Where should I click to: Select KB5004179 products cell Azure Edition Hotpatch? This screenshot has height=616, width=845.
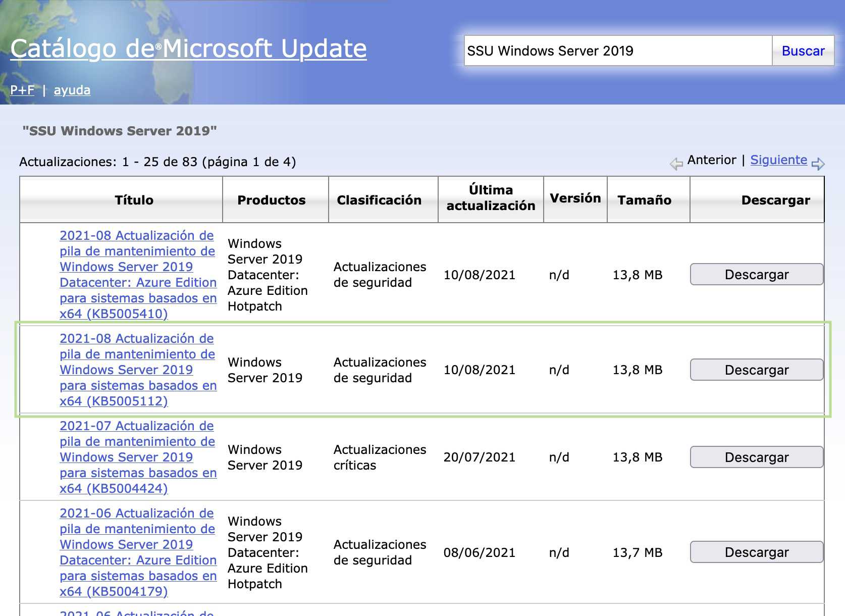click(268, 552)
